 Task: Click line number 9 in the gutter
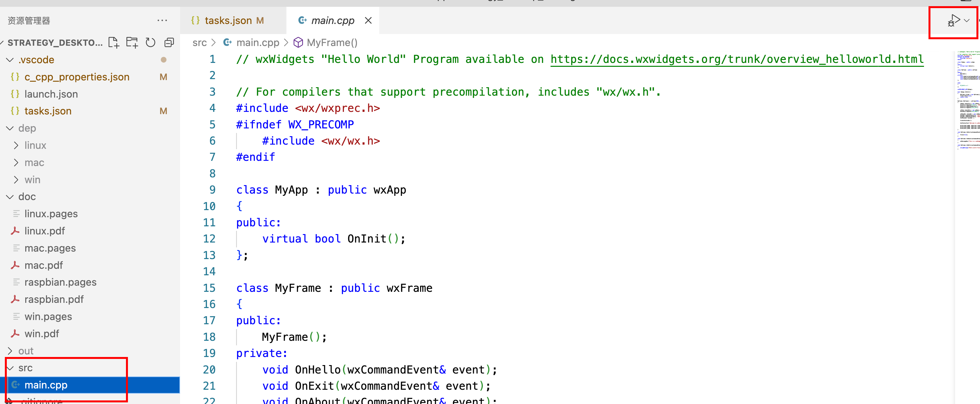coord(212,190)
